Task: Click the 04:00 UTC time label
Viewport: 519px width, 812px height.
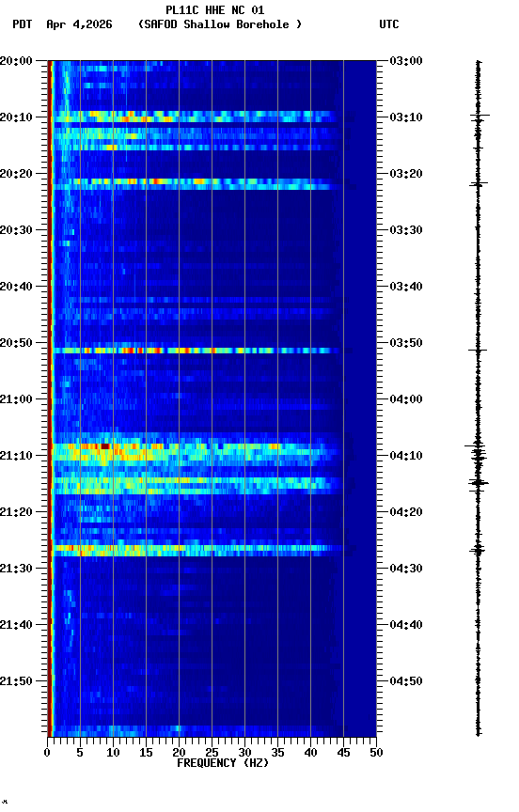Action: tap(406, 399)
